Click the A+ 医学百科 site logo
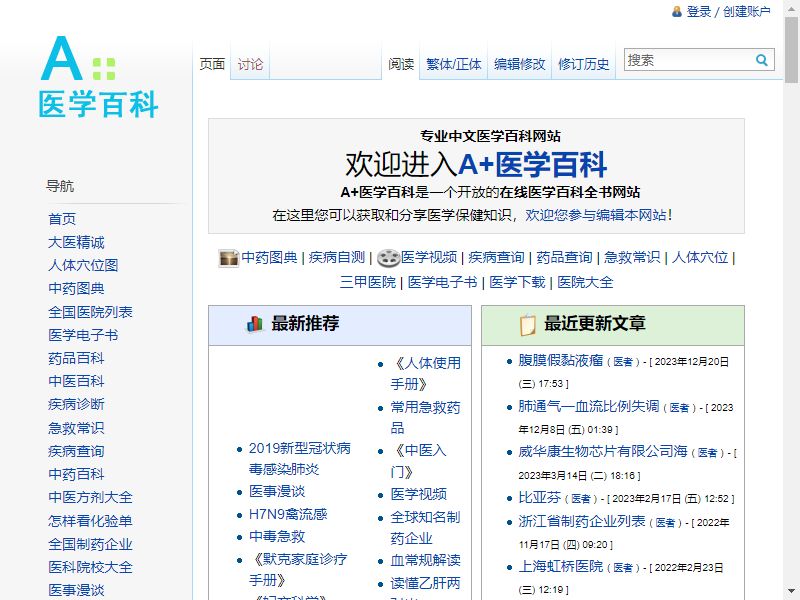 coord(98,77)
